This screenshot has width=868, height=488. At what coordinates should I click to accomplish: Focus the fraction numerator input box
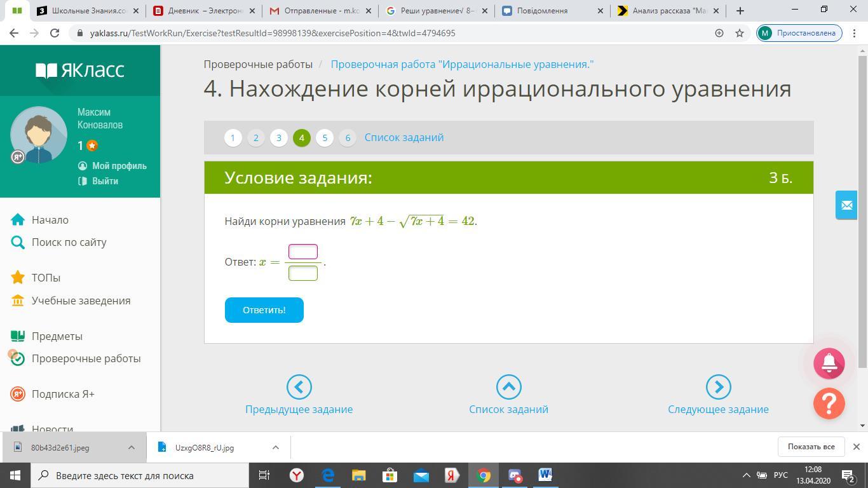coord(303,252)
